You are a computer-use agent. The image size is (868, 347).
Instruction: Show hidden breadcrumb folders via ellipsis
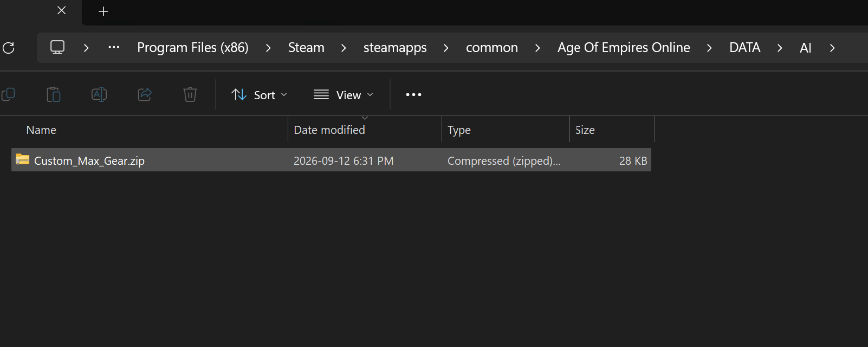(x=114, y=48)
